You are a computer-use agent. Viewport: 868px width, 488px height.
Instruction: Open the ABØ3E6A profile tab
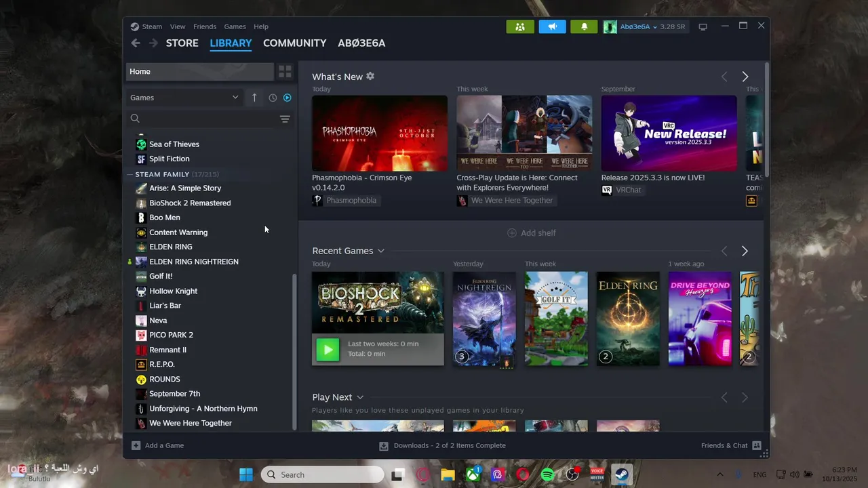[361, 43]
